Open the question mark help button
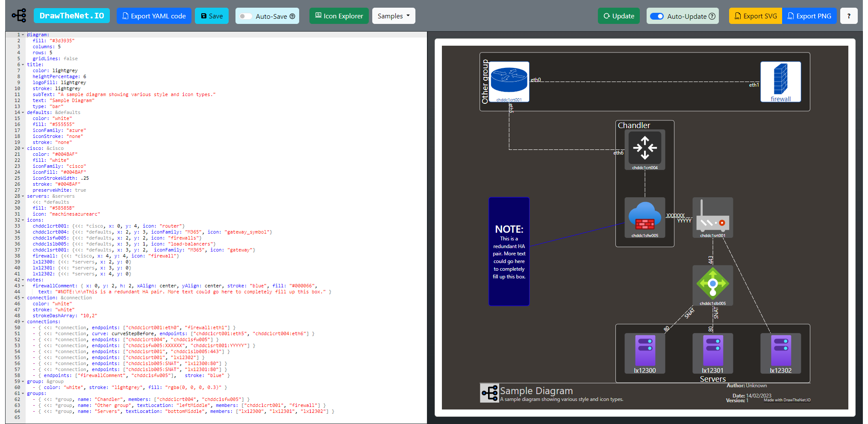 [849, 16]
